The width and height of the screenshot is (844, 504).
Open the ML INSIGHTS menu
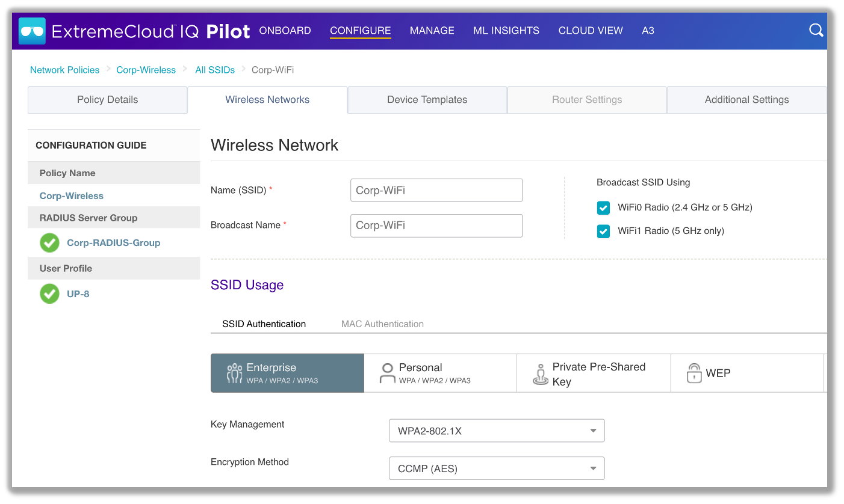pyautogui.click(x=506, y=31)
